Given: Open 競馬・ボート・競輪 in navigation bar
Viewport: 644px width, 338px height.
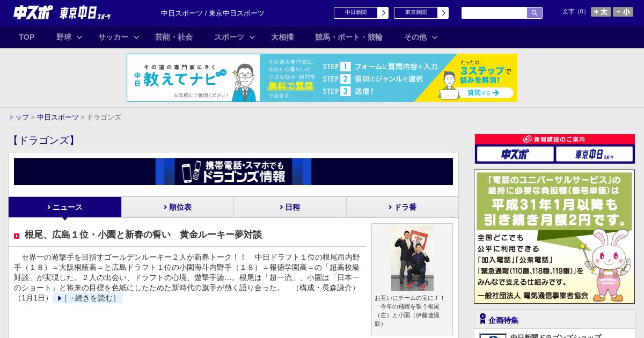Looking at the screenshot, I should tap(349, 37).
